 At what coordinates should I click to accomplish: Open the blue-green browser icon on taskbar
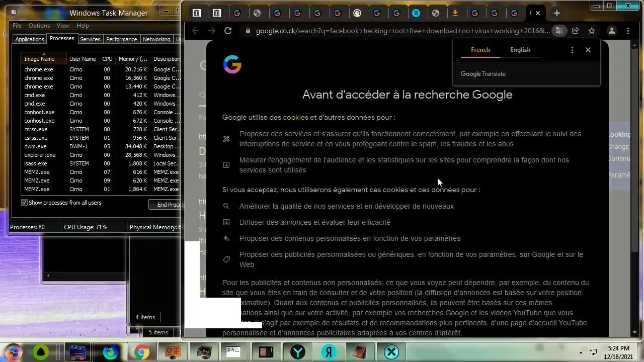(110, 352)
